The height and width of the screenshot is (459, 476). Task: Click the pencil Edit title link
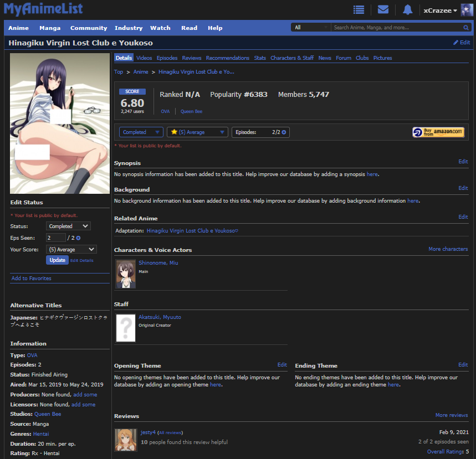462,43
